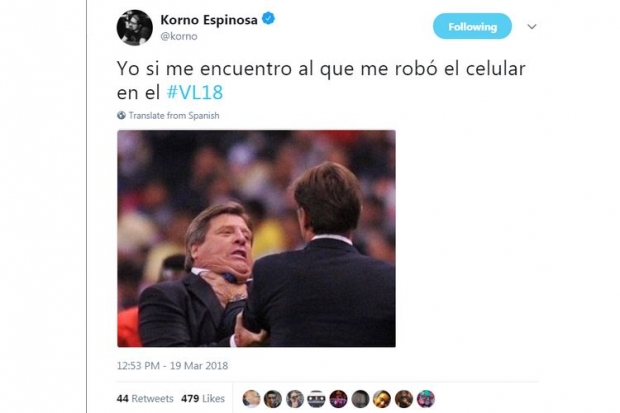Click Translate from Spanish
This screenshot has width=620, height=413.
click(x=174, y=116)
